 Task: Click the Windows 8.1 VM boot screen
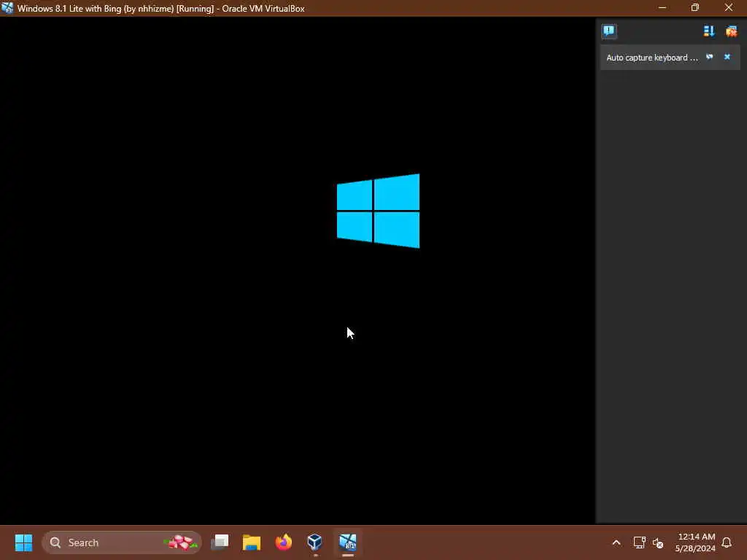(x=298, y=271)
